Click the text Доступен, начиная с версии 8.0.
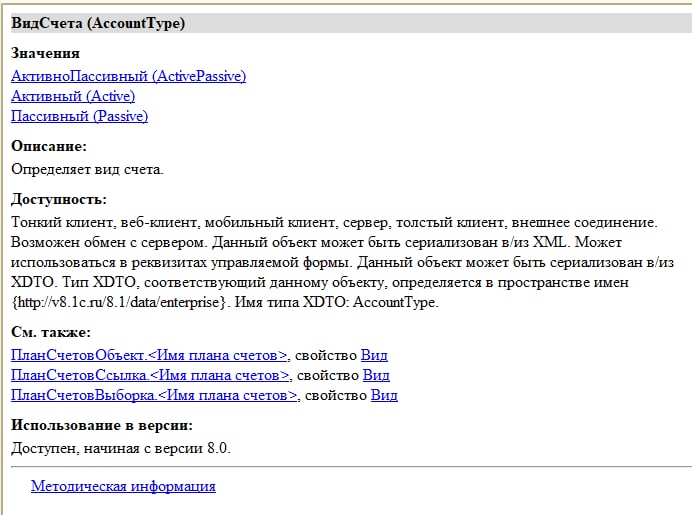The width and height of the screenshot is (692, 515). pos(121,448)
